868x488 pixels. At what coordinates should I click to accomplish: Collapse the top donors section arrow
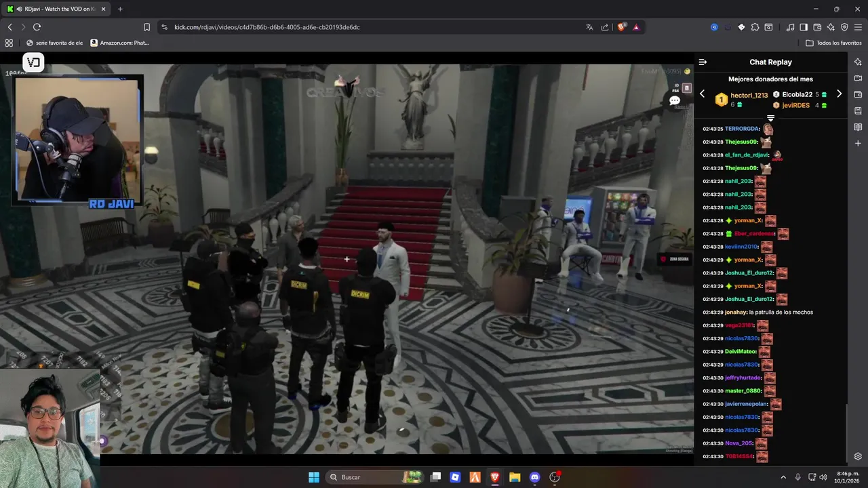point(770,118)
